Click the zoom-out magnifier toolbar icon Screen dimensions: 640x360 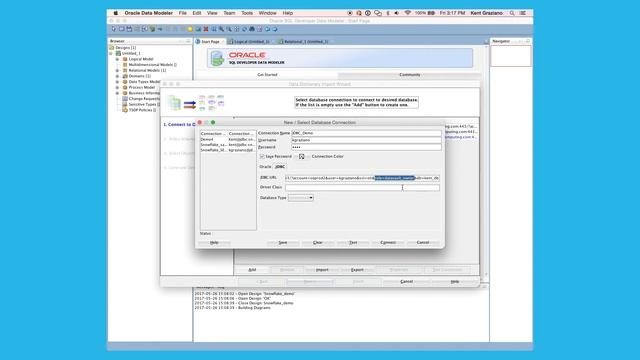coord(229,29)
